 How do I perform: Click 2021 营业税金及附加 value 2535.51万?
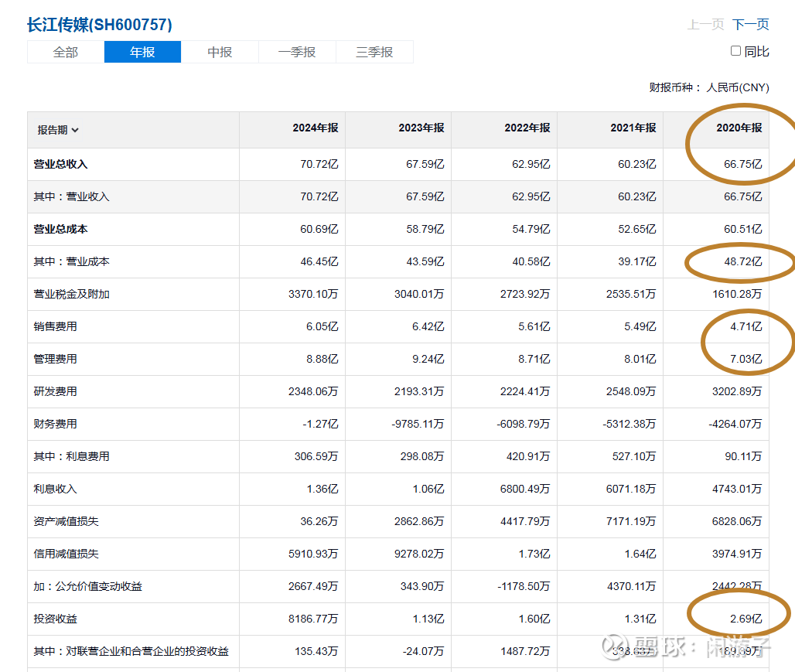point(631,294)
